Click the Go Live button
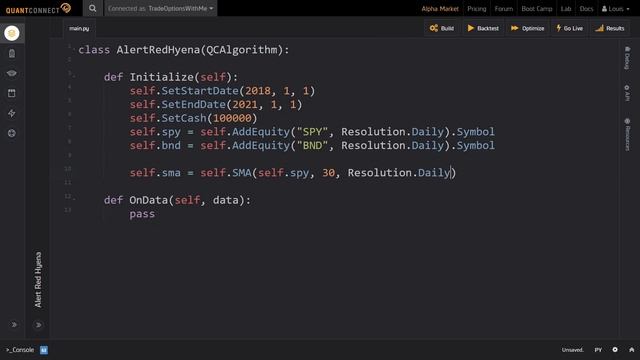 569,28
